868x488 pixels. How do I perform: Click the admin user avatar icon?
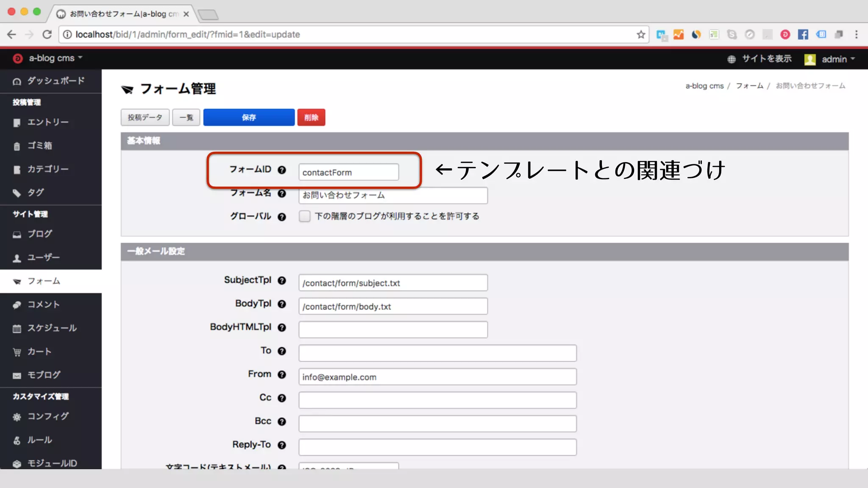[x=810, y=59]
